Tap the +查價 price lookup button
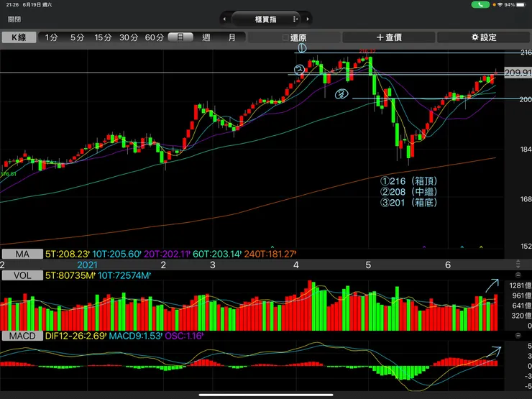Image resolution: width=532 pixels, height=399 pixels. point(389,37)
